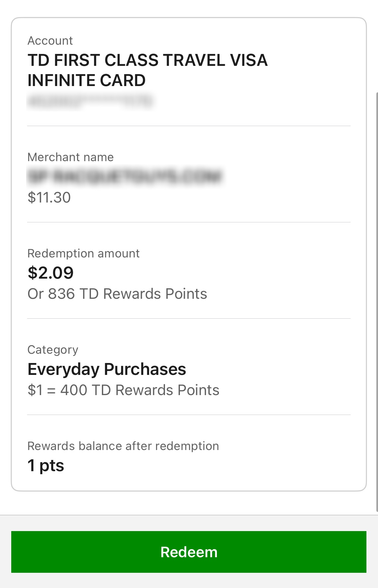This screenshot has height=588, width=378.
Task: Click the INFINITE CARD text line
Action: [x=87, y=80]
